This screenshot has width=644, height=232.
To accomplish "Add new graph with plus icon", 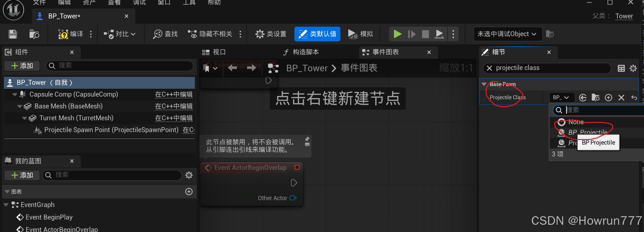I will pyautogui.click(x=189, y=192).
